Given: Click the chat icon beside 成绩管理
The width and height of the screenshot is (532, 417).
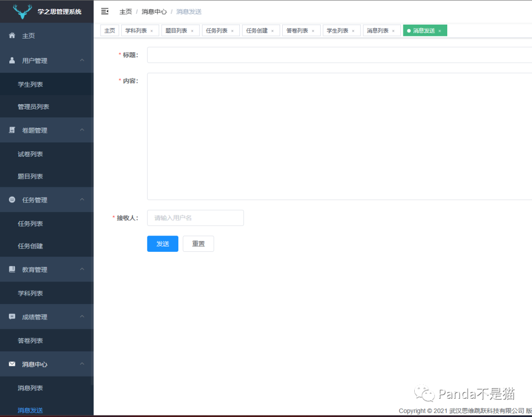Looking at the screenshot, I should pos(12,316).
